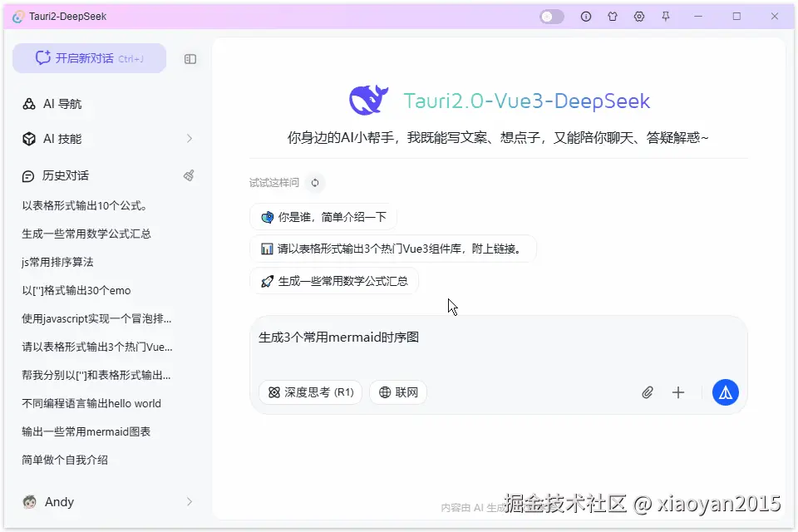Choose suggestion 你是谁，简单介绍一下

[x=323, y=218]
